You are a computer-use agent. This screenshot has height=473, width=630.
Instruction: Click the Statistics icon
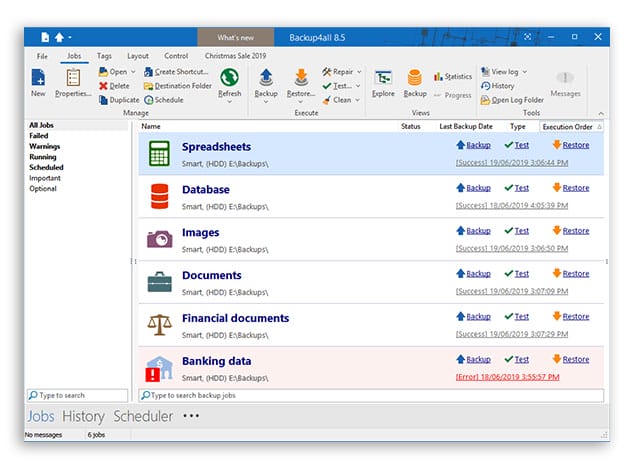pyautogui.click(x=438, y=77)
